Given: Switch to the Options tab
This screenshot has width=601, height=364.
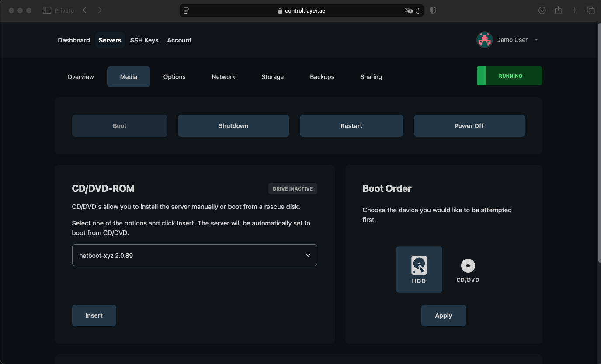Looking at the screenshot, I should [x=174, y=77].
